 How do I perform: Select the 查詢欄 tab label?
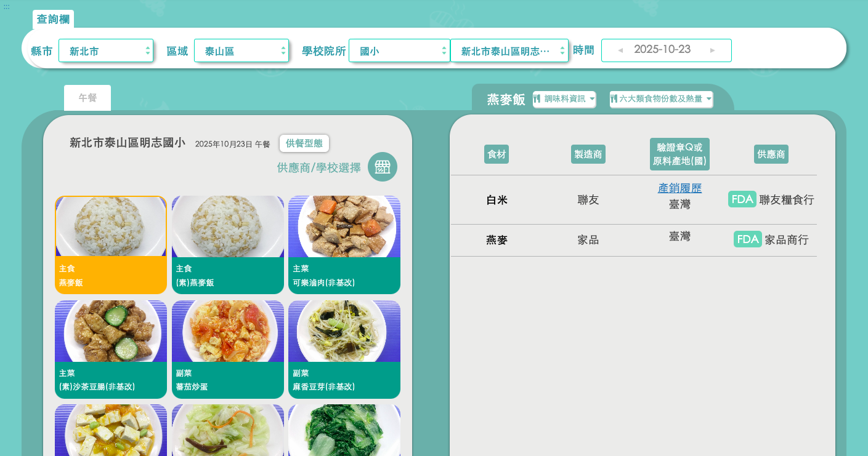[x=53, y=19]
